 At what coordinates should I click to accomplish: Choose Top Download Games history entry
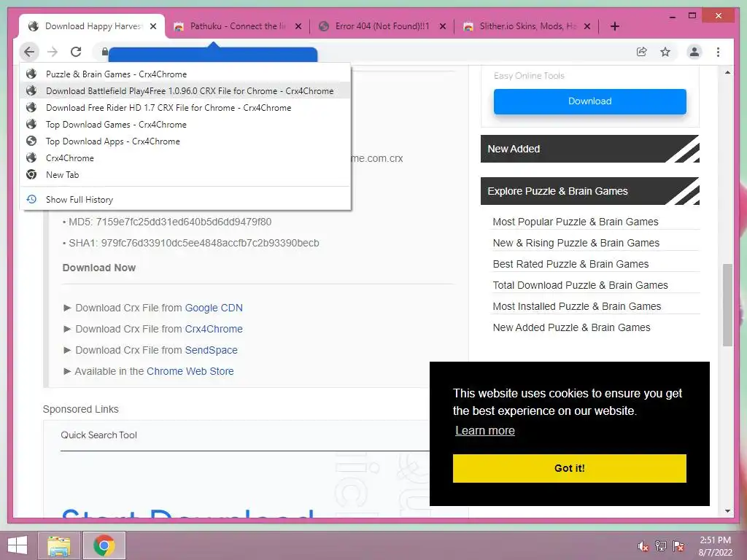[185, 124]
